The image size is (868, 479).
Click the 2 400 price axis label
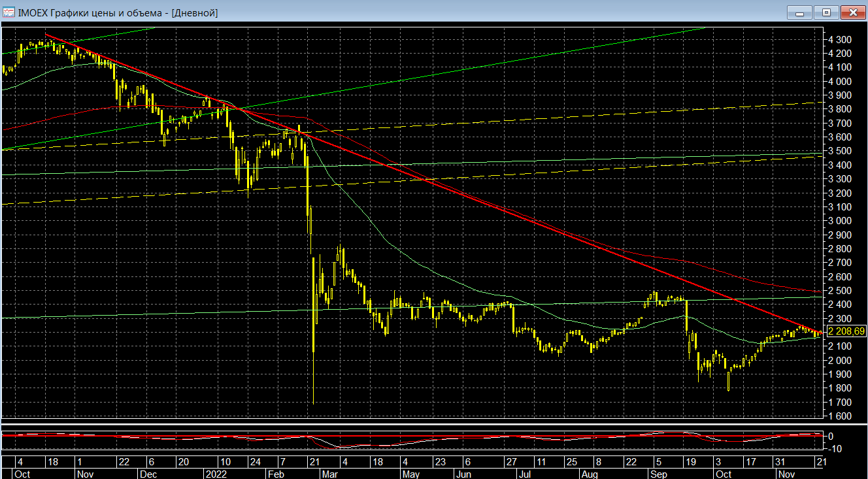[839, 305]
